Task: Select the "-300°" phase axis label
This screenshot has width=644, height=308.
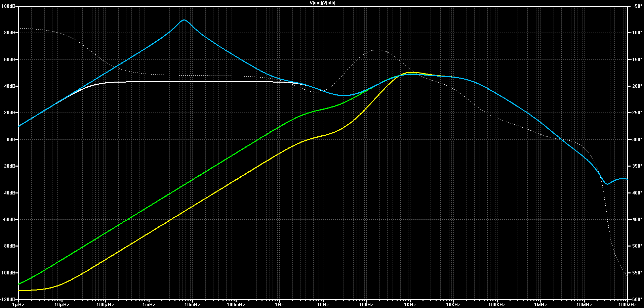Action: click(637, 139)
